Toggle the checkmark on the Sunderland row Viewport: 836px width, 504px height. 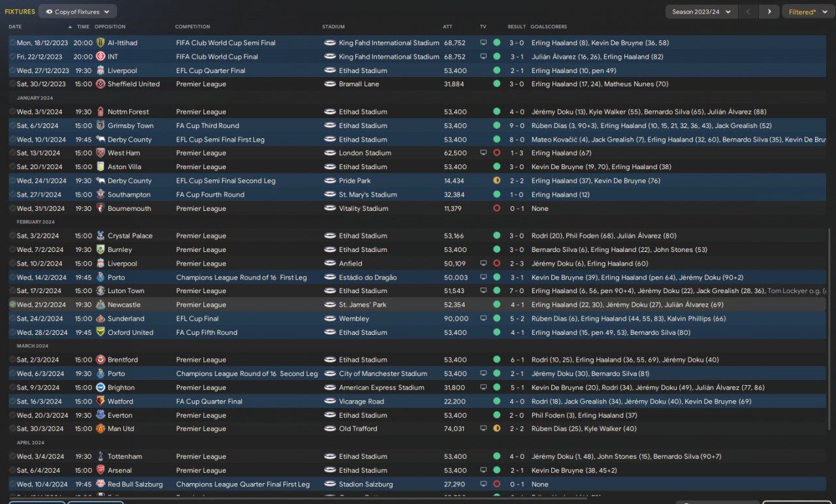12,319
